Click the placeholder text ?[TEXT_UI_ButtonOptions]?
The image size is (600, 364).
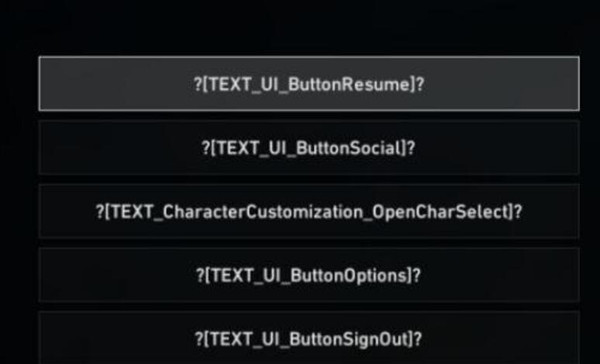pos(308,276)
